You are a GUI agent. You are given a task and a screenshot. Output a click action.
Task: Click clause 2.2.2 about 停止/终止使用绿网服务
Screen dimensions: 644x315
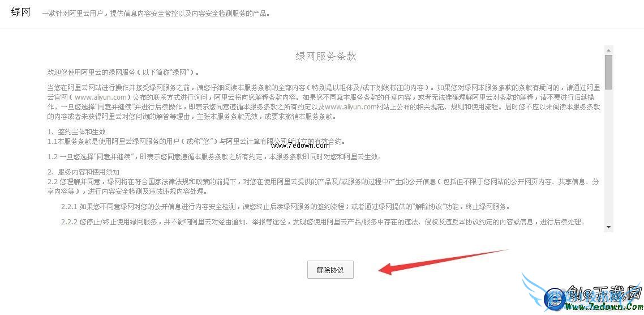click(x=323, y=222)
